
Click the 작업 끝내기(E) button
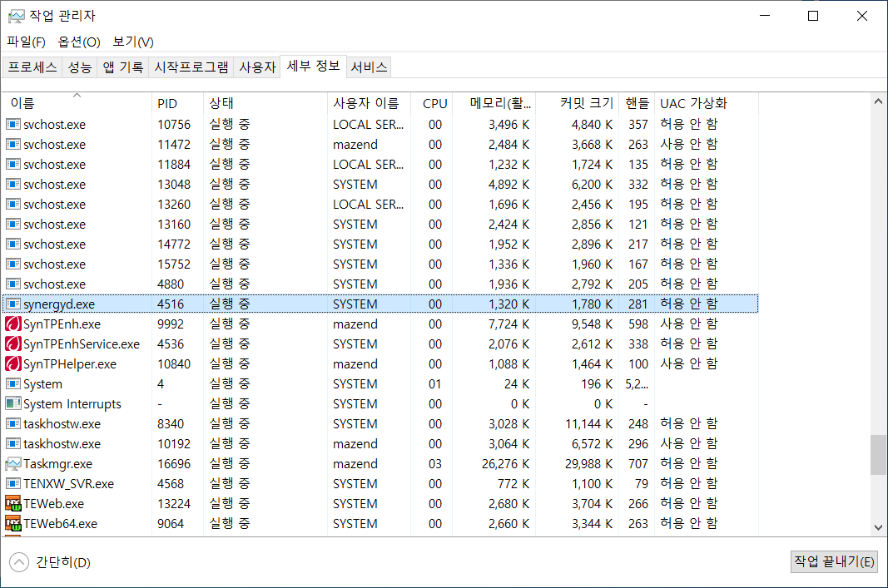pos(834,561)
